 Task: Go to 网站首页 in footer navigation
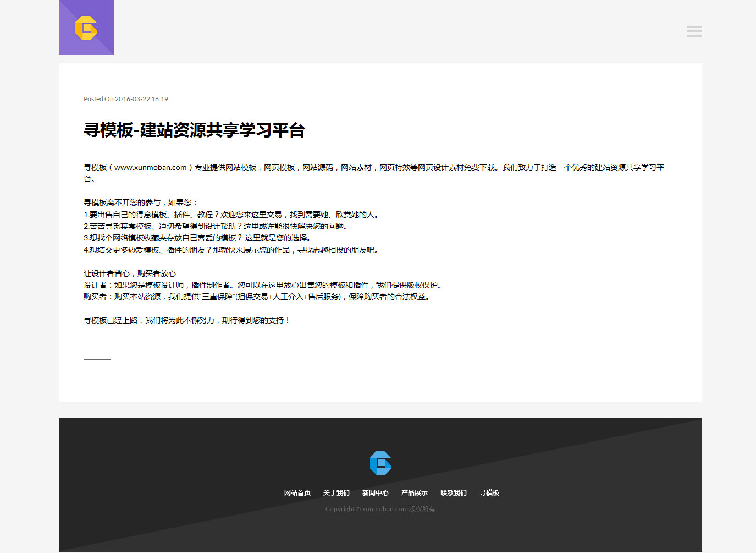pos(297,493)
